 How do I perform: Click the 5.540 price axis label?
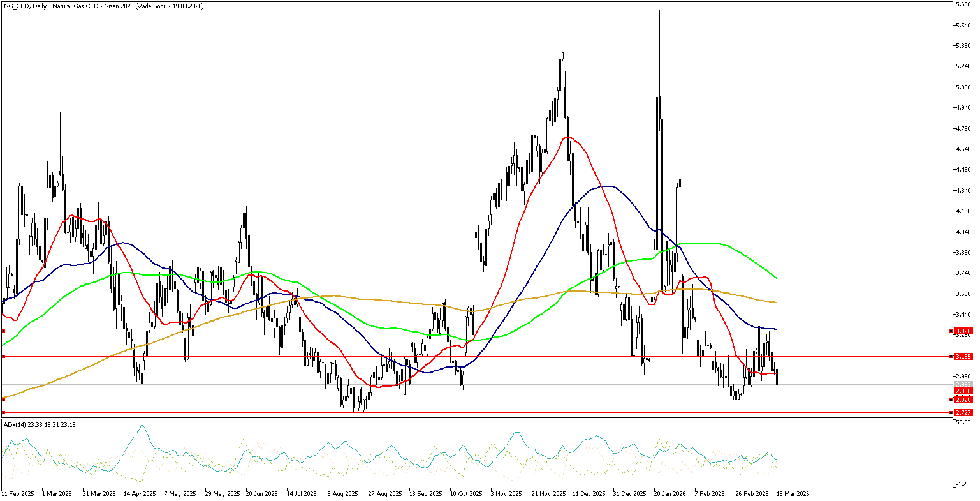click(963, 25)
